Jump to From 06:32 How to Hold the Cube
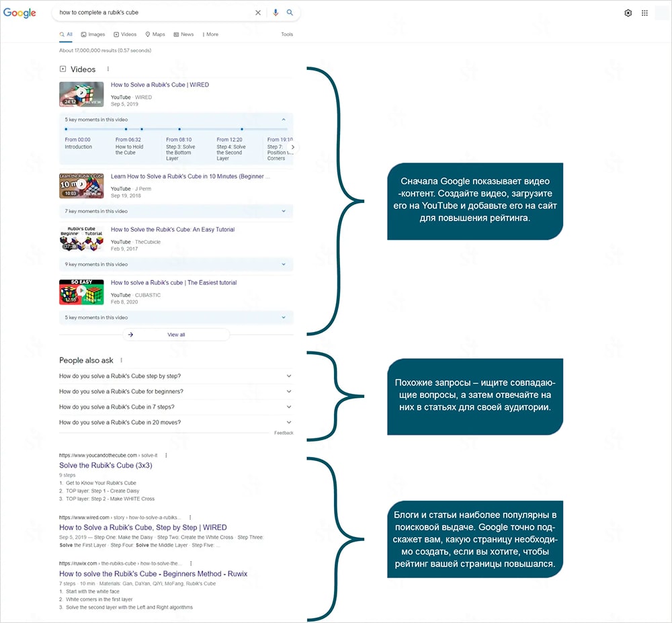The height and width of the screenshot is (623, 672). (x=130, y=146)
